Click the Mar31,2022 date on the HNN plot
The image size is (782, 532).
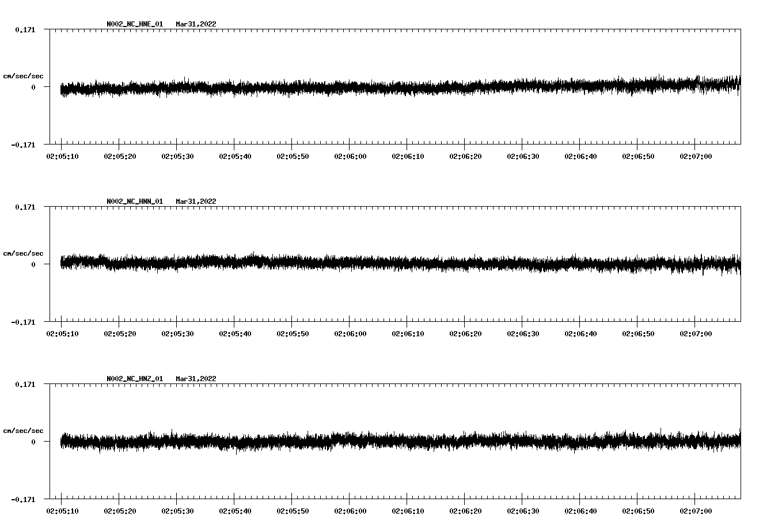(196, 202)
